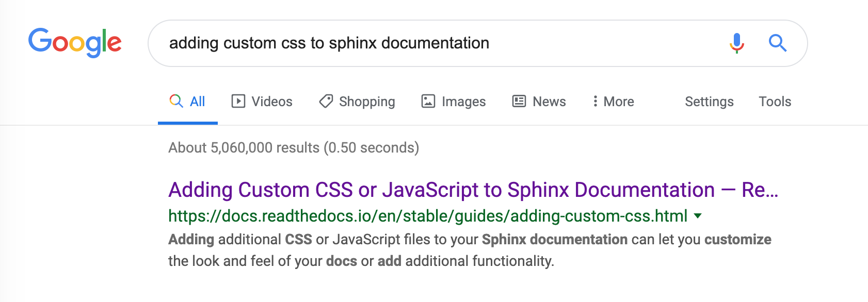Click the microphone voice search icon

737,43
